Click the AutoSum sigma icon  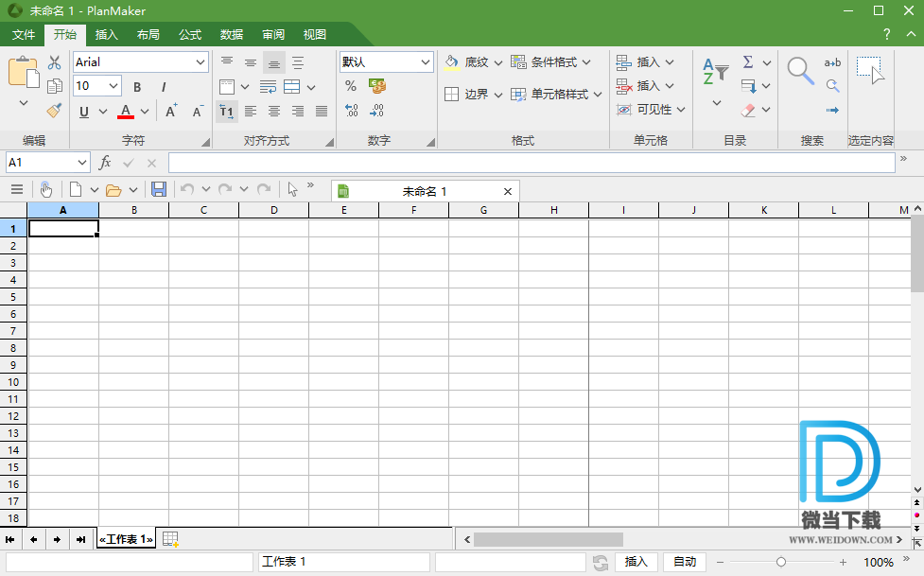tap(748, 61)
